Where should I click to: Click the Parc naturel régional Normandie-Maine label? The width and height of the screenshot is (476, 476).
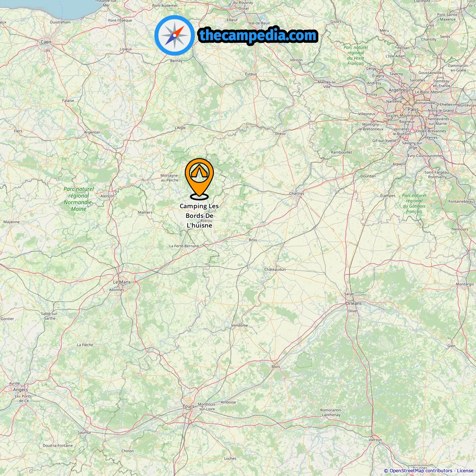(x=78, y=199)
